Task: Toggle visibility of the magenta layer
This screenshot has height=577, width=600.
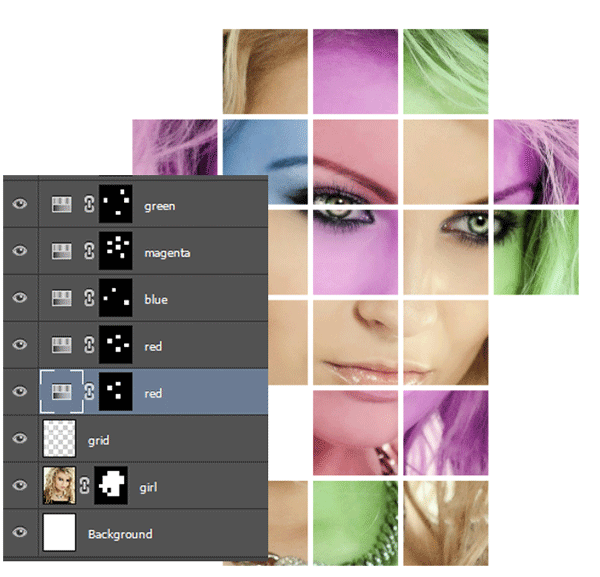Action: coord(19,252)
